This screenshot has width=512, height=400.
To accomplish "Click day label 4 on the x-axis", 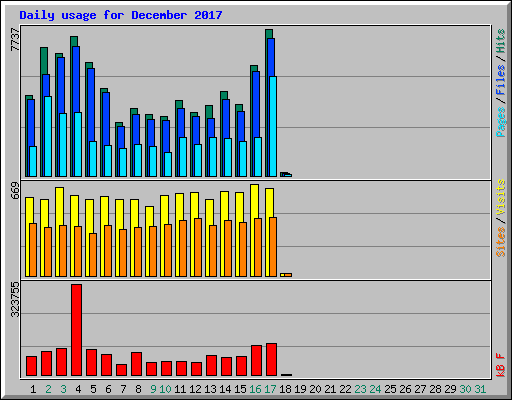I will [78, 389].
